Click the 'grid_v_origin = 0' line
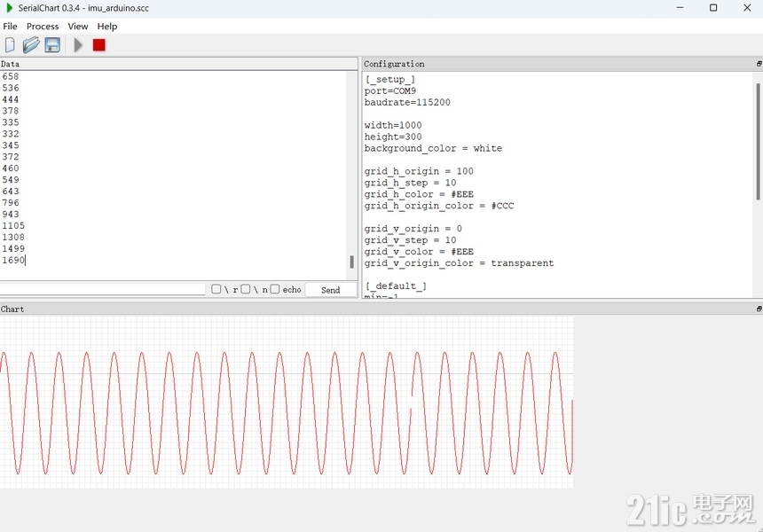Image resolution: width=763 pixels, height=532 pixels. (413, 229)
